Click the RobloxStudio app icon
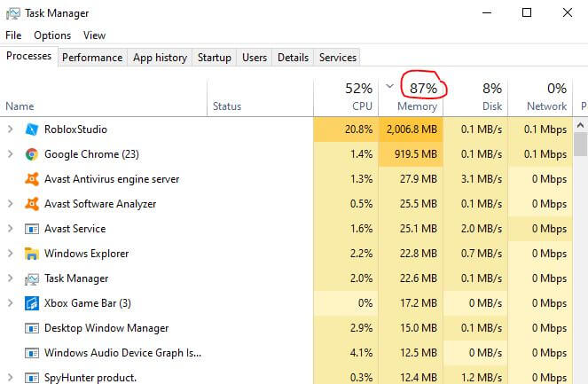 tap(32, 129)
